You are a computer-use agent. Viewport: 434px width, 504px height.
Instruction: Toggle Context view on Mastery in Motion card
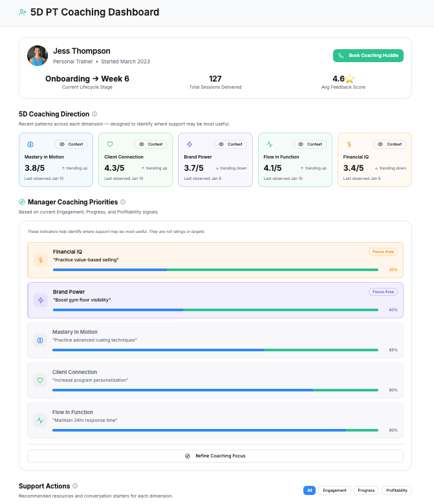point(71,144)
